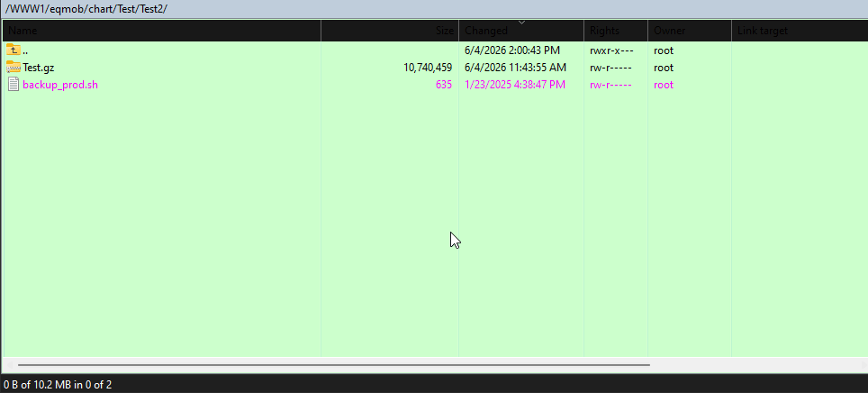The width and height of the screenshot is (868, 393).
Task: Sort by the Changed column header
Action: point(521,31)
